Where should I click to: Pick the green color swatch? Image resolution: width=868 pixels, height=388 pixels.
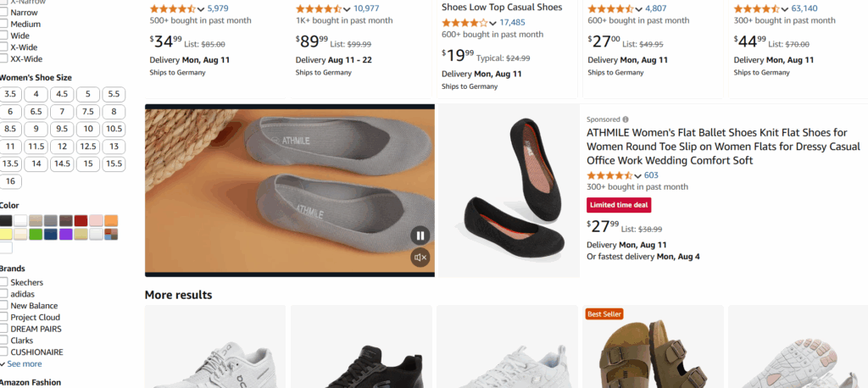click(x=36, y=234)
